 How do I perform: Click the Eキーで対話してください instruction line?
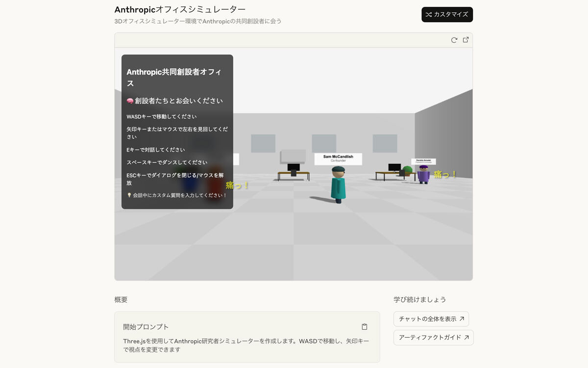(x=156, y=150)
